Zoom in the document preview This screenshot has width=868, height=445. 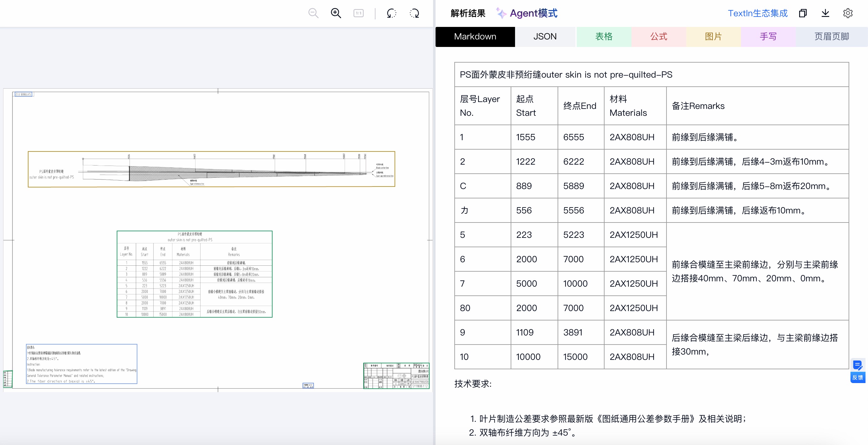pyautogui.click(x=336, y=13)
